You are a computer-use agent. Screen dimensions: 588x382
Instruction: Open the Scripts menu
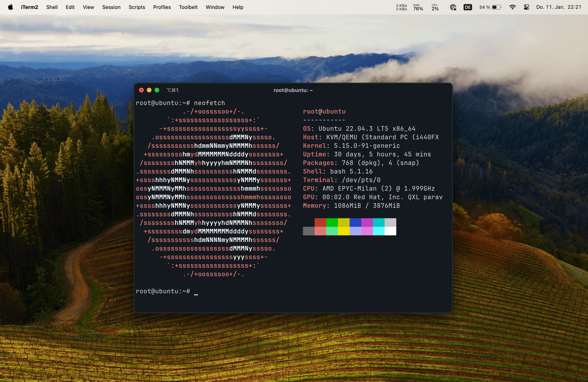137,7
